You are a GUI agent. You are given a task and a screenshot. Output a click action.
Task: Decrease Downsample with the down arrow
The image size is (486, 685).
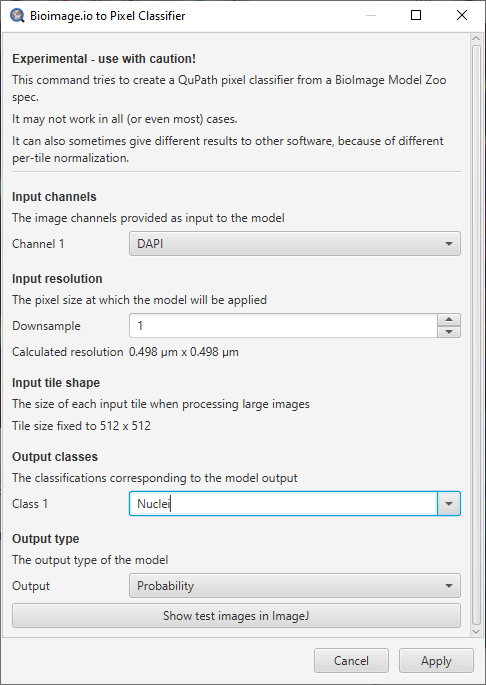coord(449,332)
